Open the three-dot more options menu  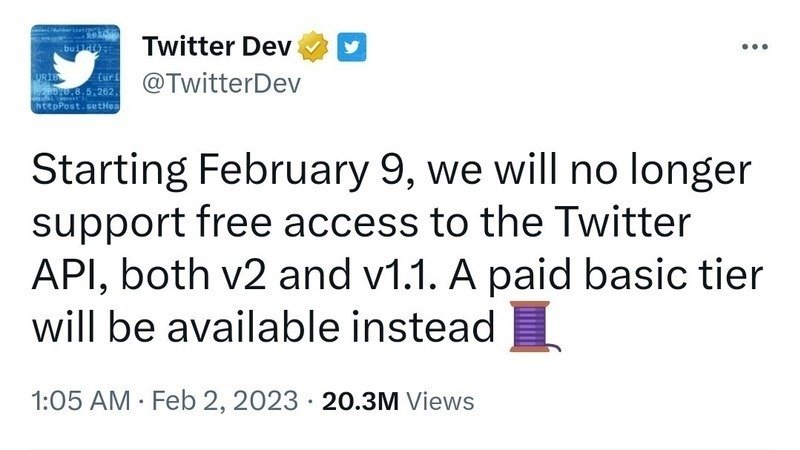753,47
